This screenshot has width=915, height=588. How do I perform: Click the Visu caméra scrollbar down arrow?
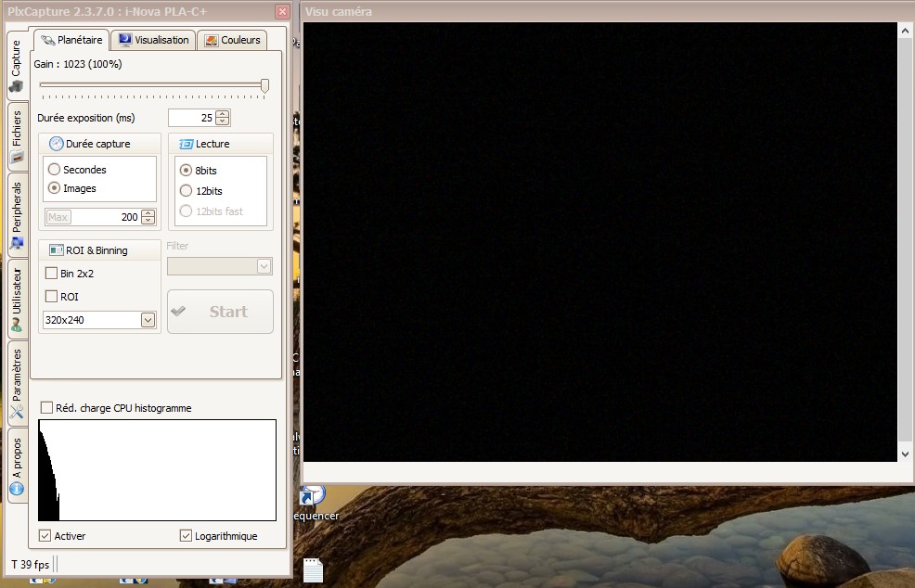[x=905, y=454]
